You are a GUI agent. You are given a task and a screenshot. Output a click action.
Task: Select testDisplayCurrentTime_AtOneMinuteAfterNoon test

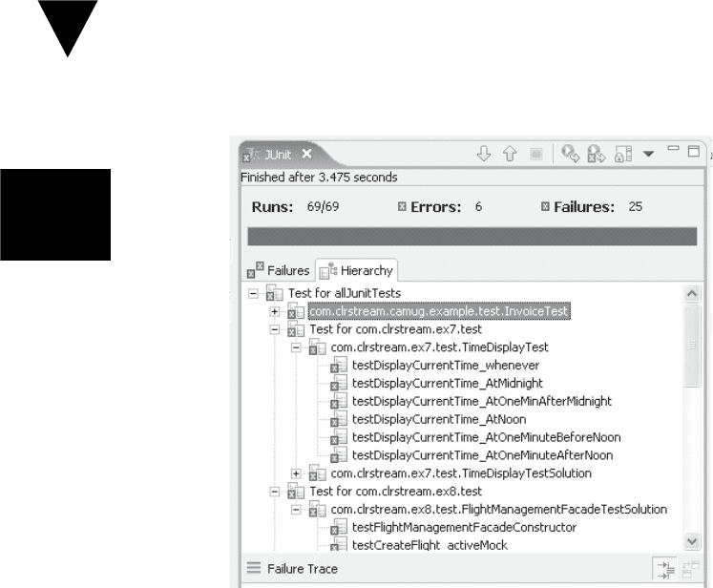coord(482,455)
